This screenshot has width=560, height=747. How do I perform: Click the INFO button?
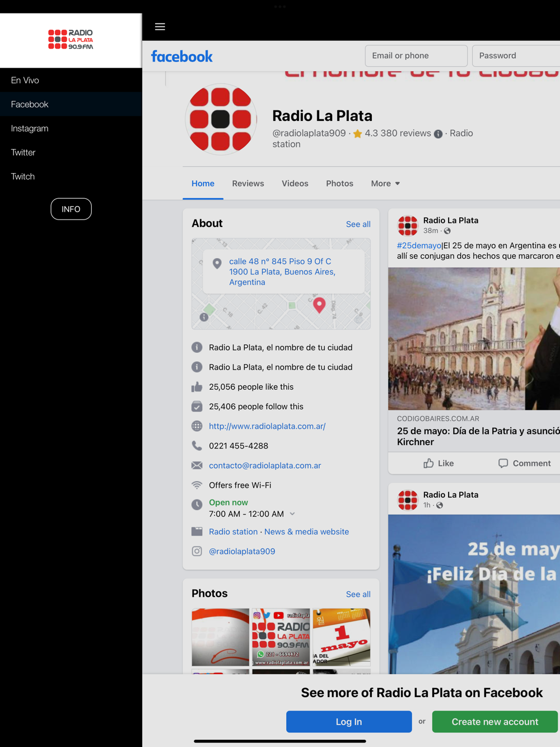71,209
